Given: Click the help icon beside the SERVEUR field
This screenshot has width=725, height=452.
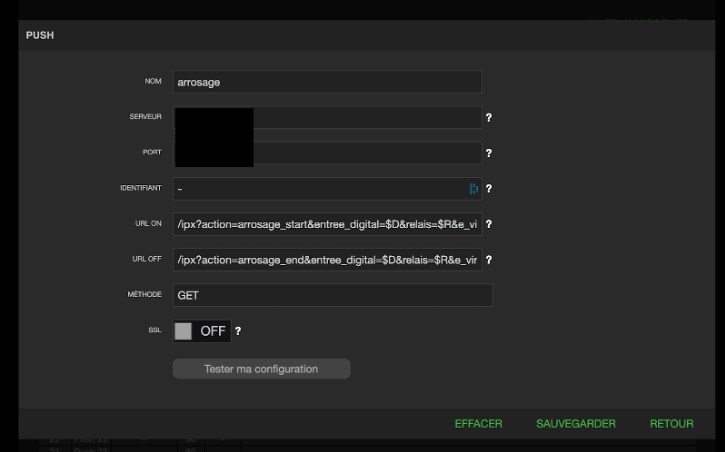Looking at the screenshot, I should (x=489, y=118).
